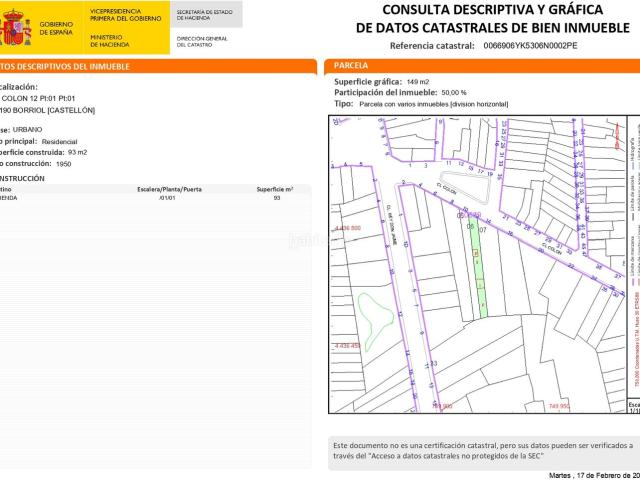
Task: Click the 'URBANO' class value
Action: click(x=27, y=129)
